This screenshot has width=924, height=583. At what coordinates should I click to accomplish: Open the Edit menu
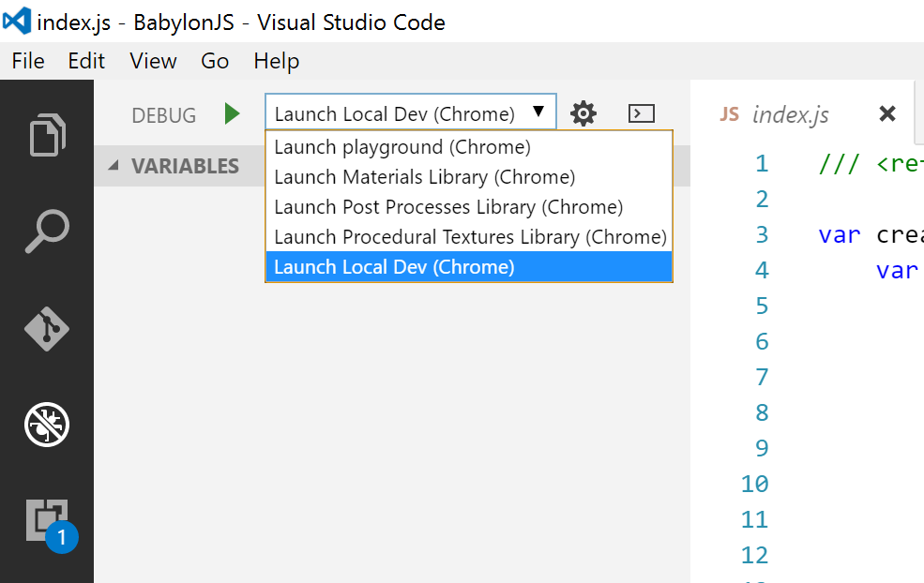(86, 61)
